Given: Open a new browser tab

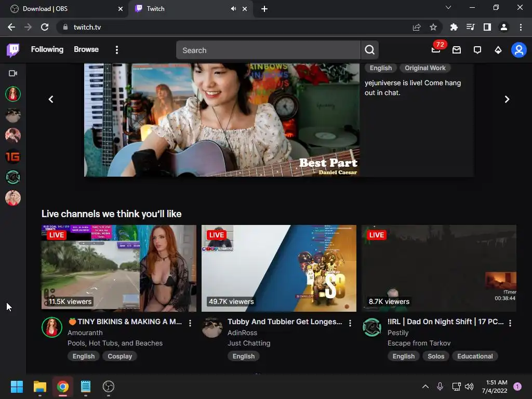Looking at the screenshot, I should point(264,9).
